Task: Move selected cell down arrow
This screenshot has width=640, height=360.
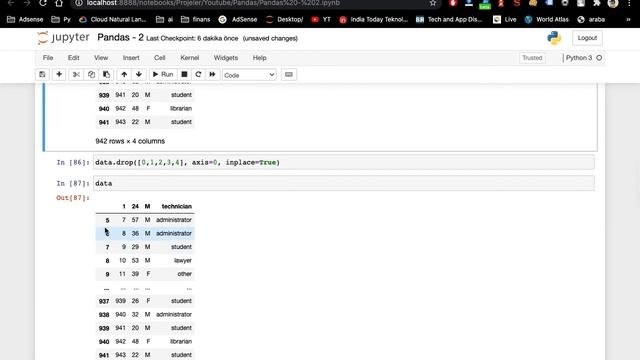Action: (x=139, y=75)
